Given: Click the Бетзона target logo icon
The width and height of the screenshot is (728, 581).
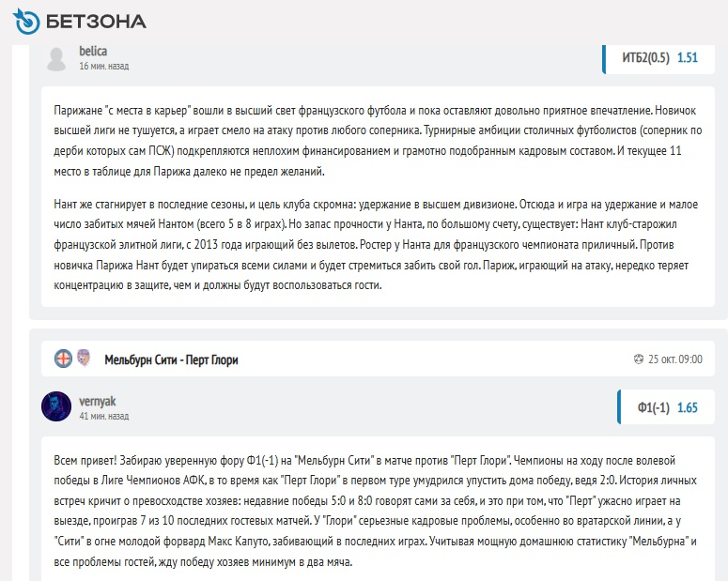Looking at the screenshot, I should tap(27, 20).
